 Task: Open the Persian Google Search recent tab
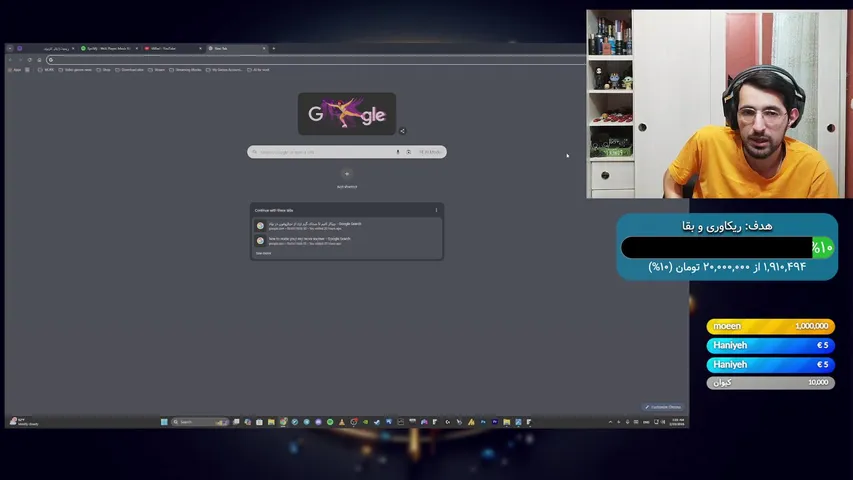point(347,225)
